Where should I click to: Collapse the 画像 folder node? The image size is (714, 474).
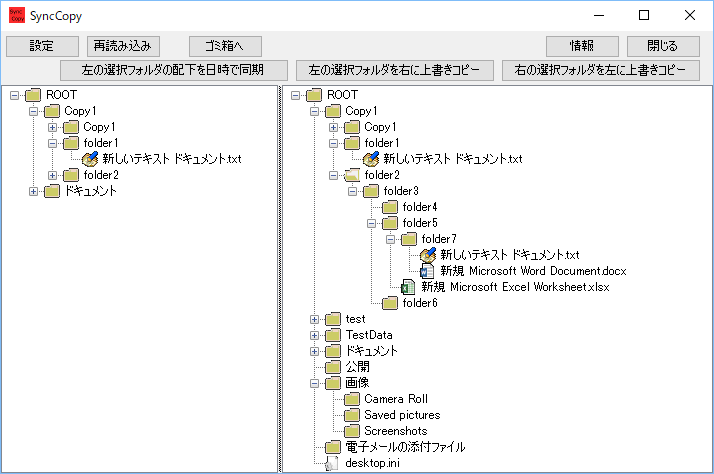click(x=315, y=383)
